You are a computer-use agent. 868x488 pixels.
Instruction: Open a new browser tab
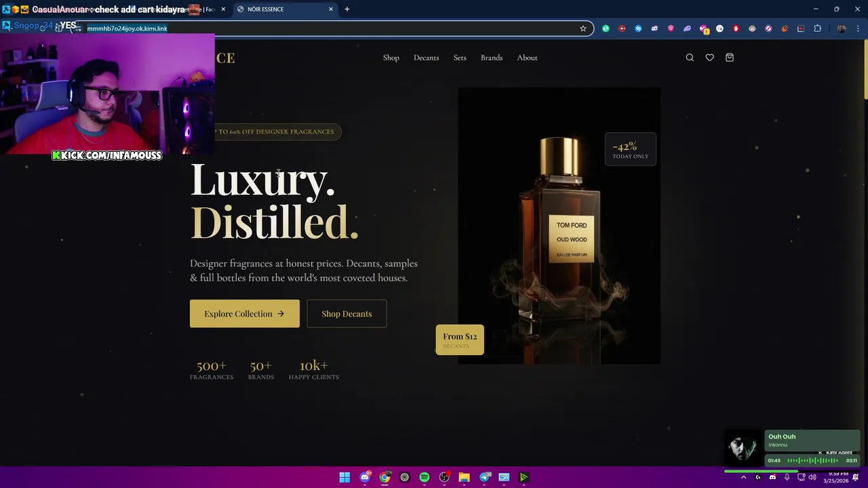coord(347,9)
